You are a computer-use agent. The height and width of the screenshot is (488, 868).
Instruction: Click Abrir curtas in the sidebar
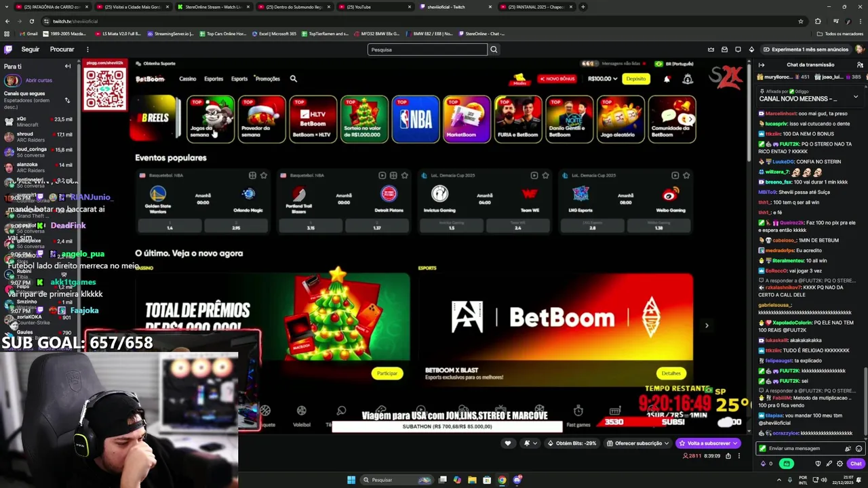click(39, 80)
